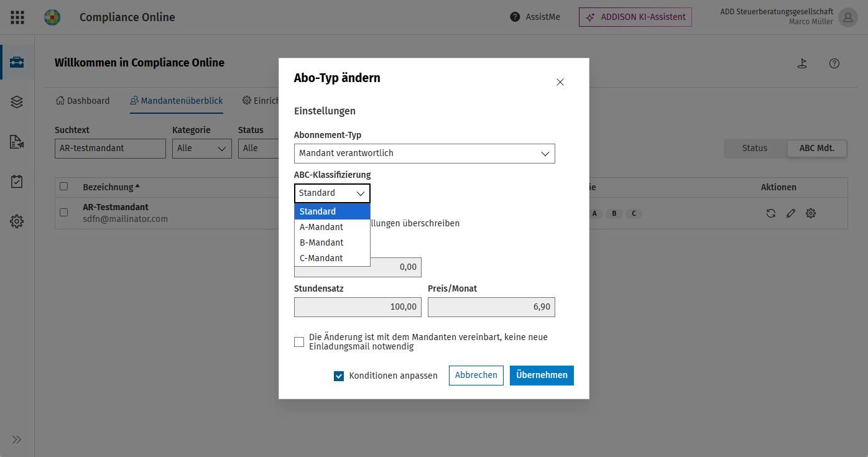Image resolution: width=868 pixels, height=457 pixels.
Task: Click the Wolters Kluwer logo icon
Action: pos(52,17)
